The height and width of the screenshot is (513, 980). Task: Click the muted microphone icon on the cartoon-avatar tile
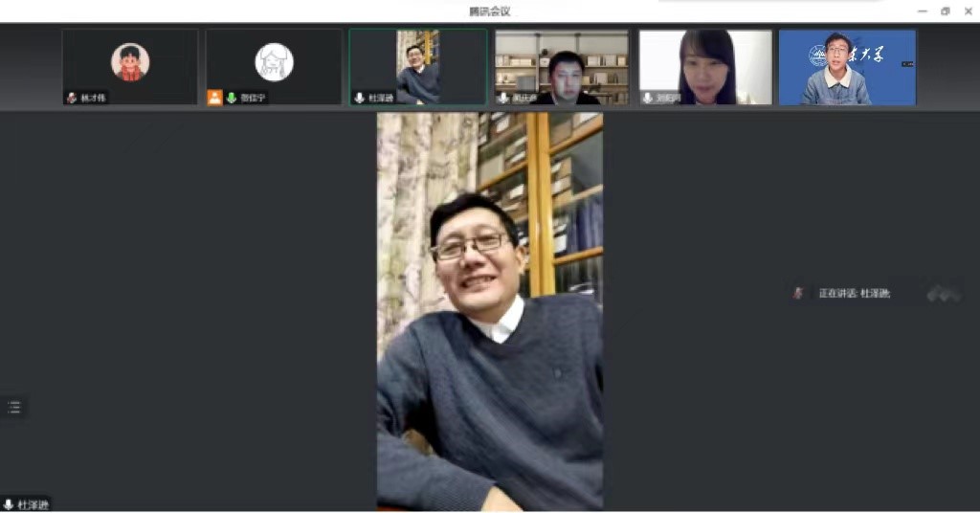click(72, 98)
